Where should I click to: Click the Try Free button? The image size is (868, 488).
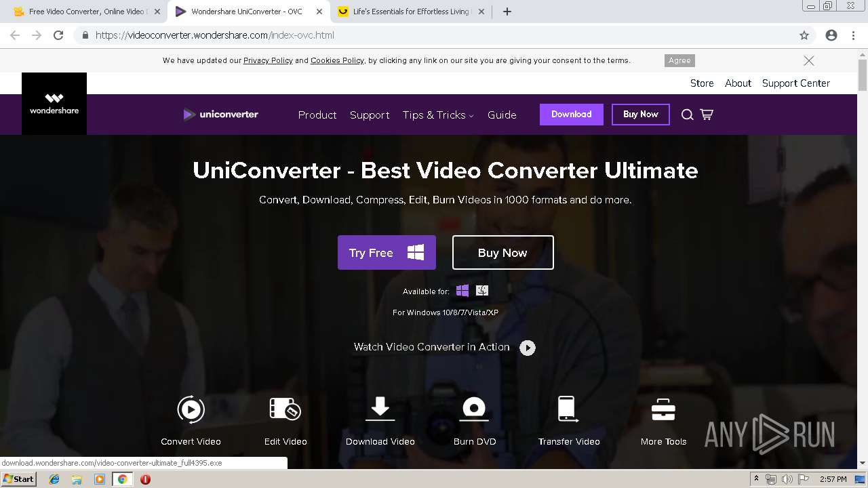pos(387,253)
